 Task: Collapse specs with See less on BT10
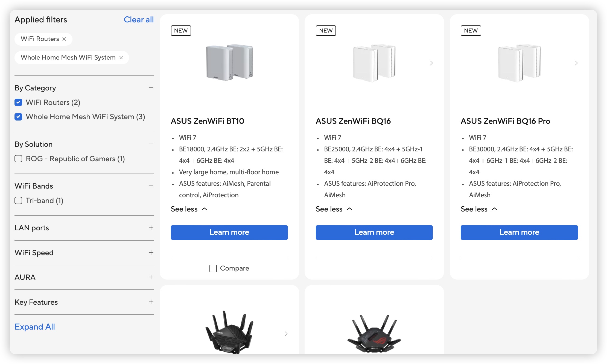(189, 209)
